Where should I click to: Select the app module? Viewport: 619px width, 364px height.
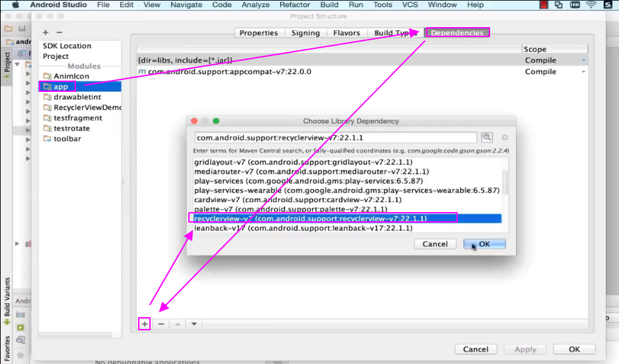80,87
